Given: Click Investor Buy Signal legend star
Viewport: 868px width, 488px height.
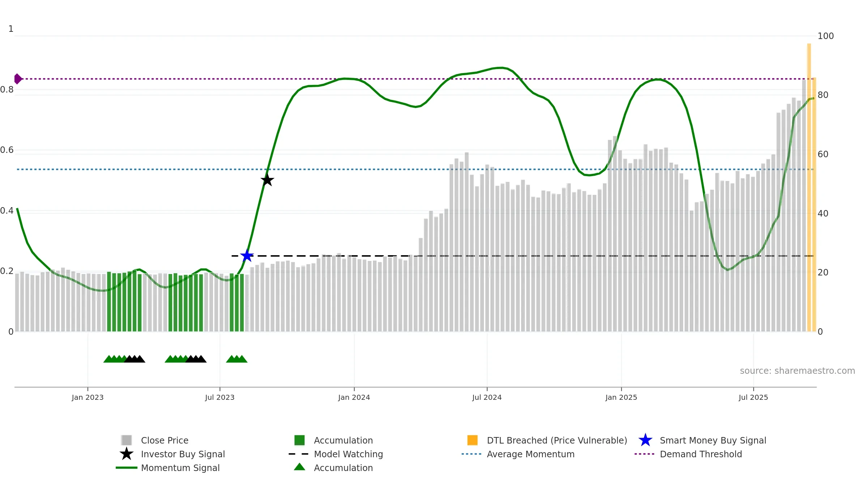Looking at the screenshot, I should (x=127, y=454).
